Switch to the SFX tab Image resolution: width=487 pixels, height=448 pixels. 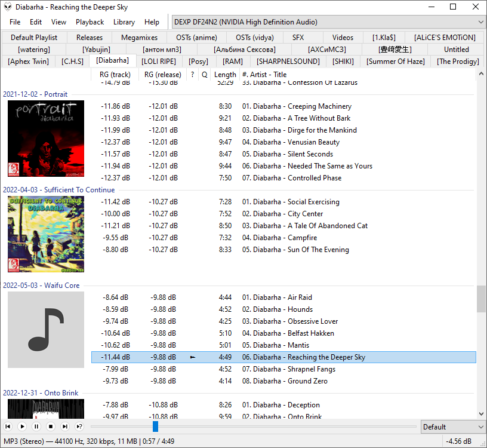[x=298, y=38]
